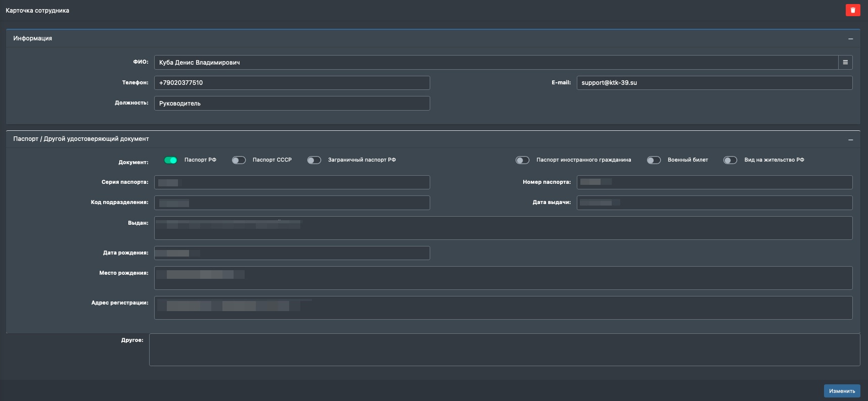Enable the Паспорт СССР toggle
The height and width of the screenshot is (401, 868).
(x=239, y=160)
